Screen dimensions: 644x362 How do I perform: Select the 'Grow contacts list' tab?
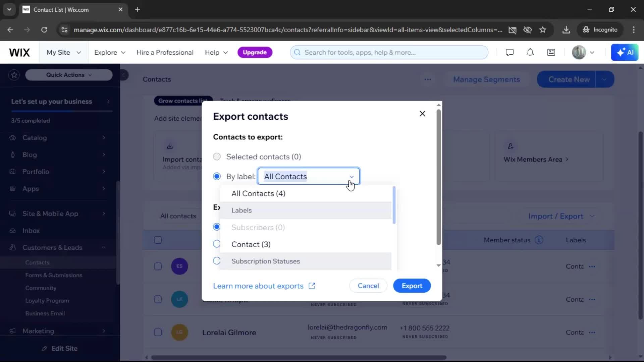click(183, 101)
